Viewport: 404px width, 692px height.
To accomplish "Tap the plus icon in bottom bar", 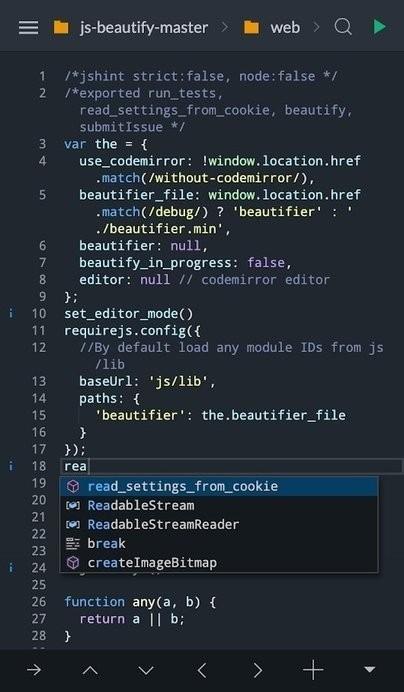I will point(313,670).
